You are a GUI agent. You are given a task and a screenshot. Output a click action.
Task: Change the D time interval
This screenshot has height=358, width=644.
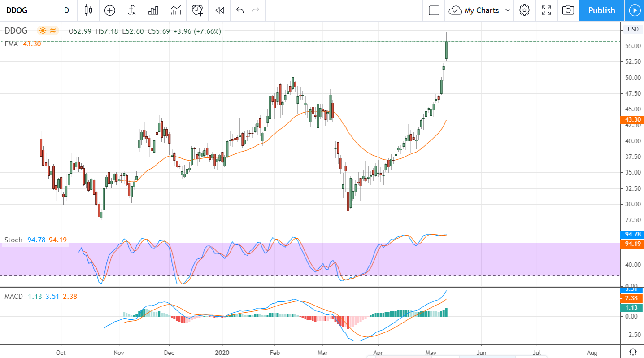[66, 10]
